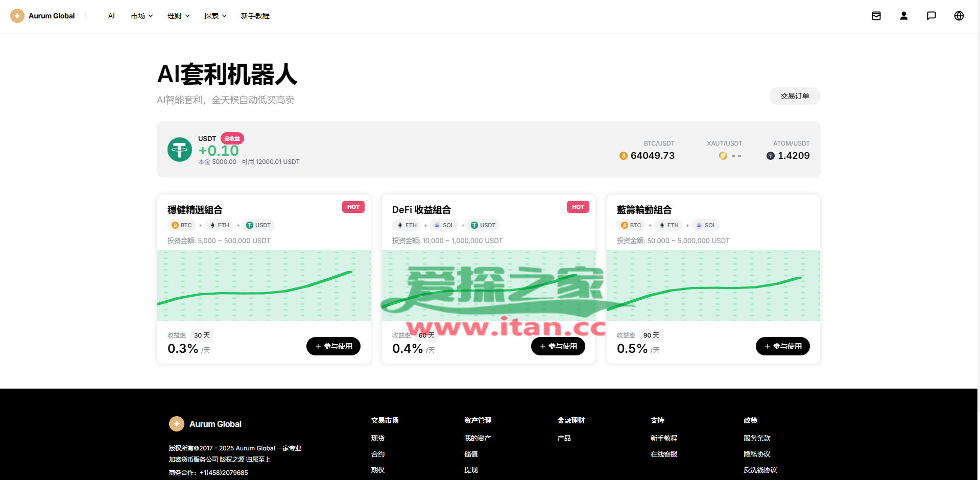
Task: Click the 商务合作 phone number
Action: (224, 473)
